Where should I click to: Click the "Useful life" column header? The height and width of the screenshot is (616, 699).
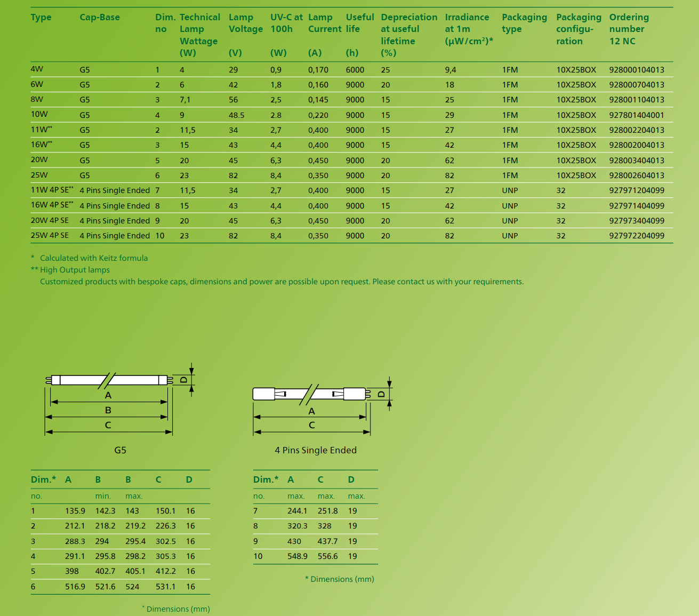(359, 23)
